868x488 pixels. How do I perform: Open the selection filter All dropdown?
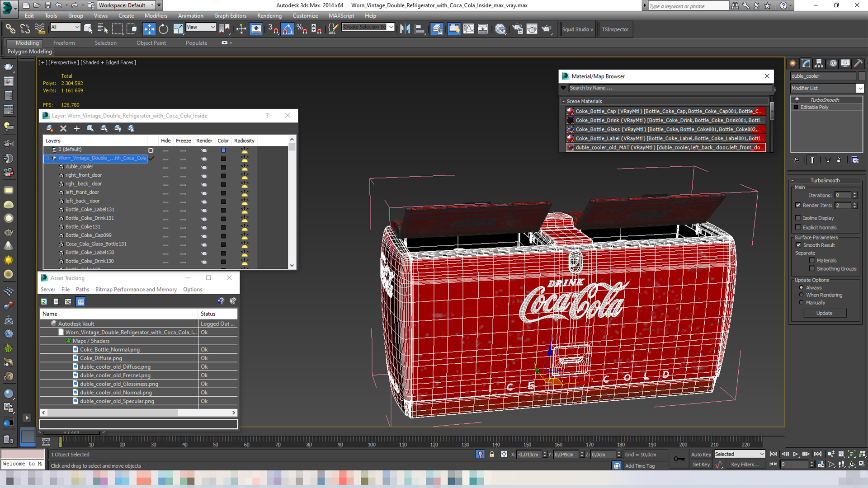(65, 27)
